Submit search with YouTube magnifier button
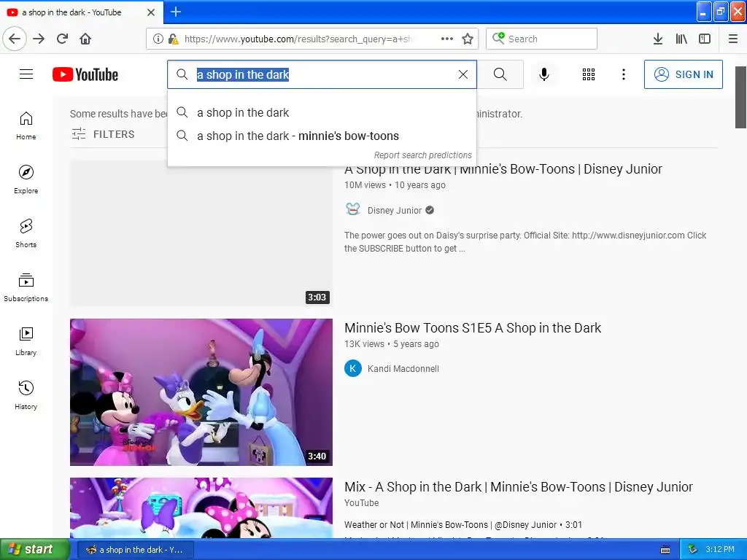This screenshot has height=560, width=747. pos(500,74)
